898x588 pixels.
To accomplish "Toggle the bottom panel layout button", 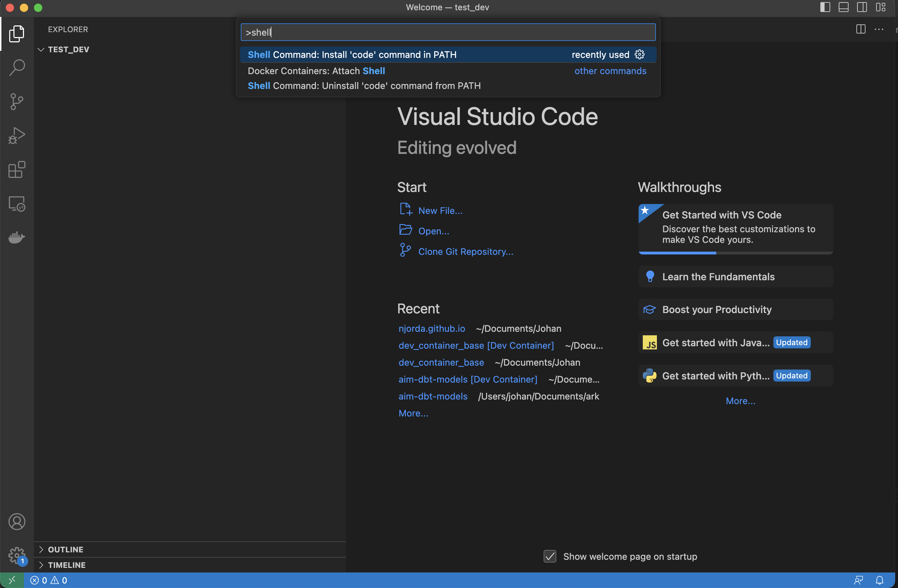I will [x=844, y=7].
